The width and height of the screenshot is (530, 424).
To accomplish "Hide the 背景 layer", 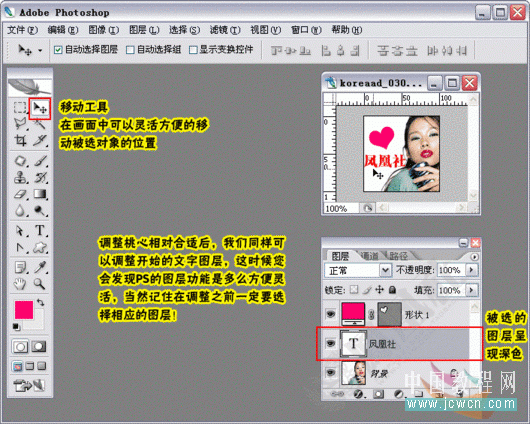I will tap(331, 372).
